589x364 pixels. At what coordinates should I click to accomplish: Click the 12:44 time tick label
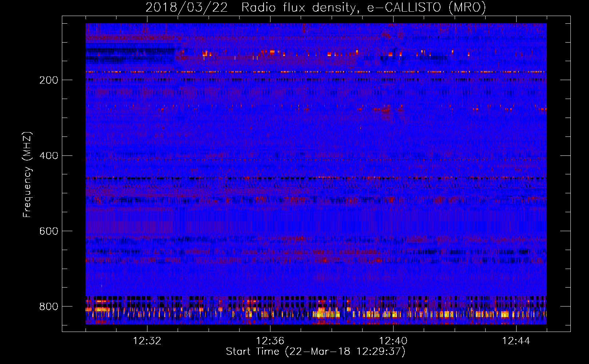[x=516, y=341]
